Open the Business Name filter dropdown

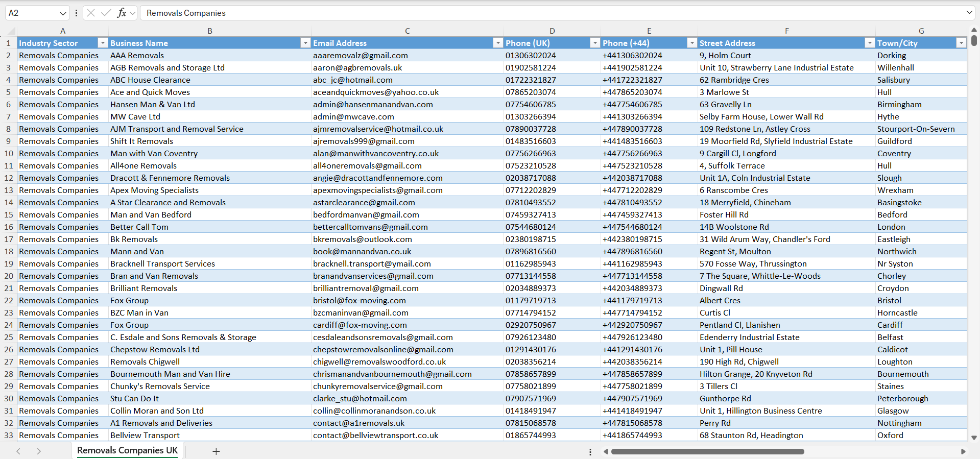click(305, 43)
